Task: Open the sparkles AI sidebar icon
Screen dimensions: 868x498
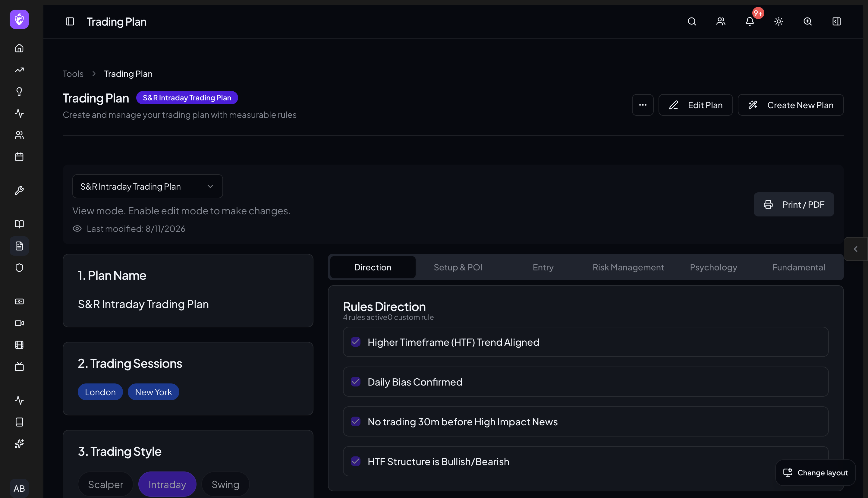Action: (x=19, y=444)
